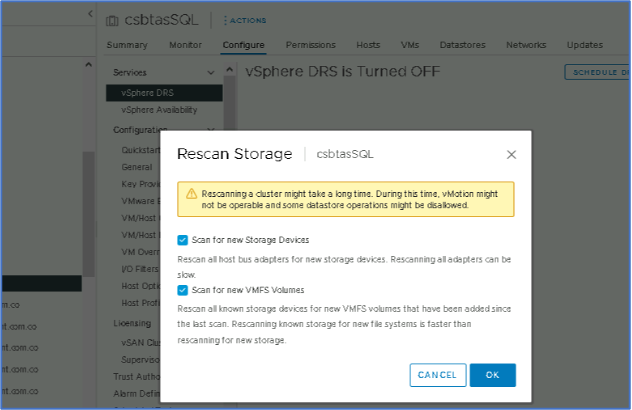
Task: Uncheck Scan for new VMFS Volumes
Action: 182,290
